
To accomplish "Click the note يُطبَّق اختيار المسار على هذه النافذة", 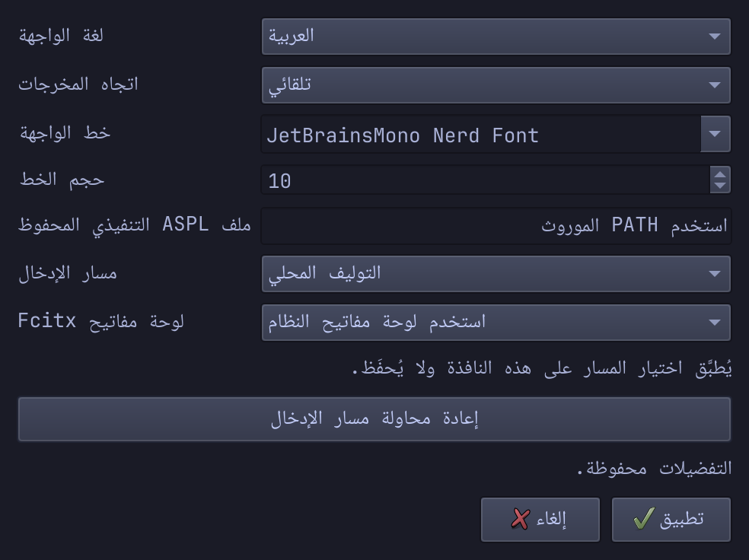I will tap(542, 368).
